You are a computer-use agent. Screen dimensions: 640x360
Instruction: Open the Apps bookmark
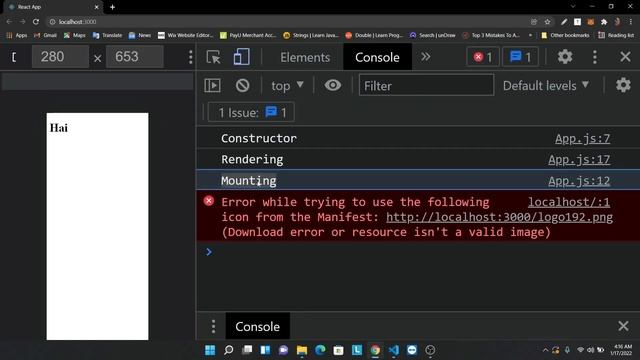pos(17,36)
